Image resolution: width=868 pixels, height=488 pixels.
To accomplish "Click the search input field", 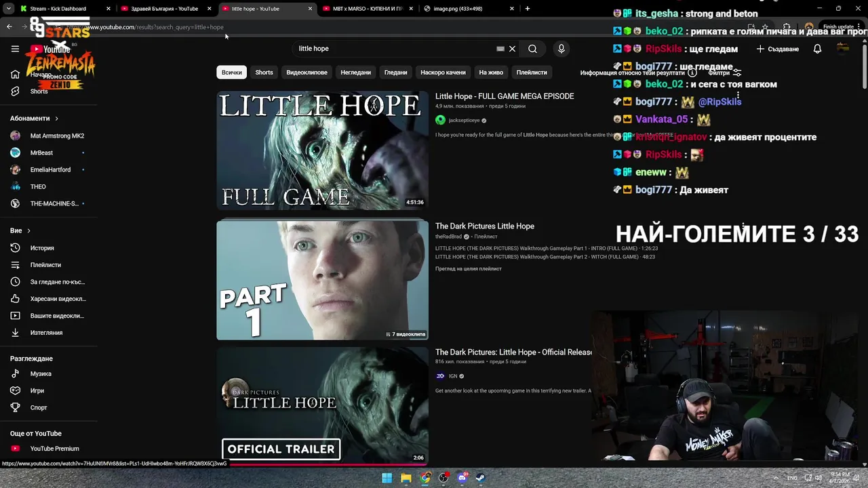I will tap(395, 49).
